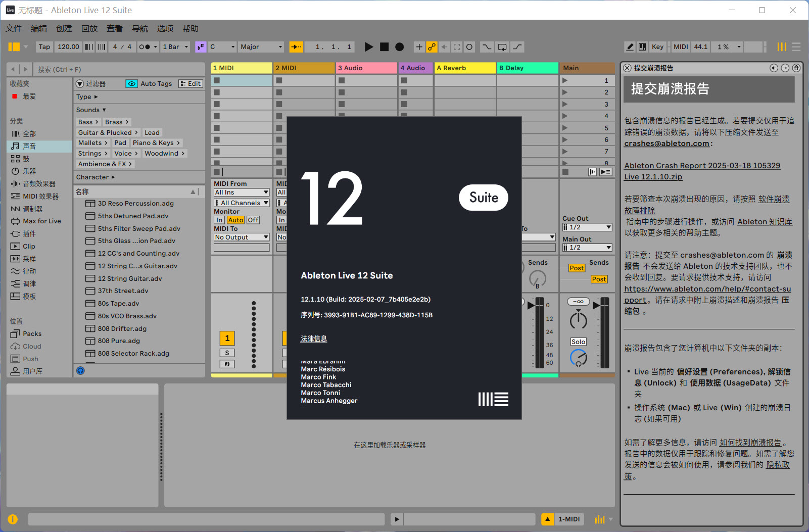Click the crashes@ableton.com link

667,144
